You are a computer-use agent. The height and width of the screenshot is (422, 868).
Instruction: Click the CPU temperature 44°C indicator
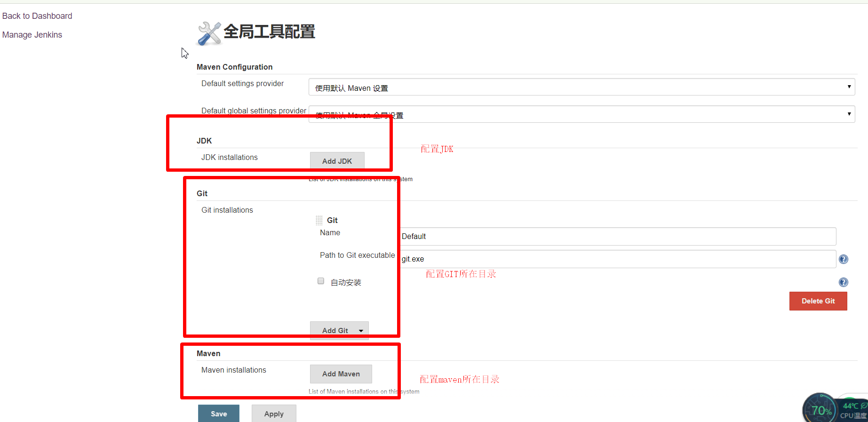point(853,410)
